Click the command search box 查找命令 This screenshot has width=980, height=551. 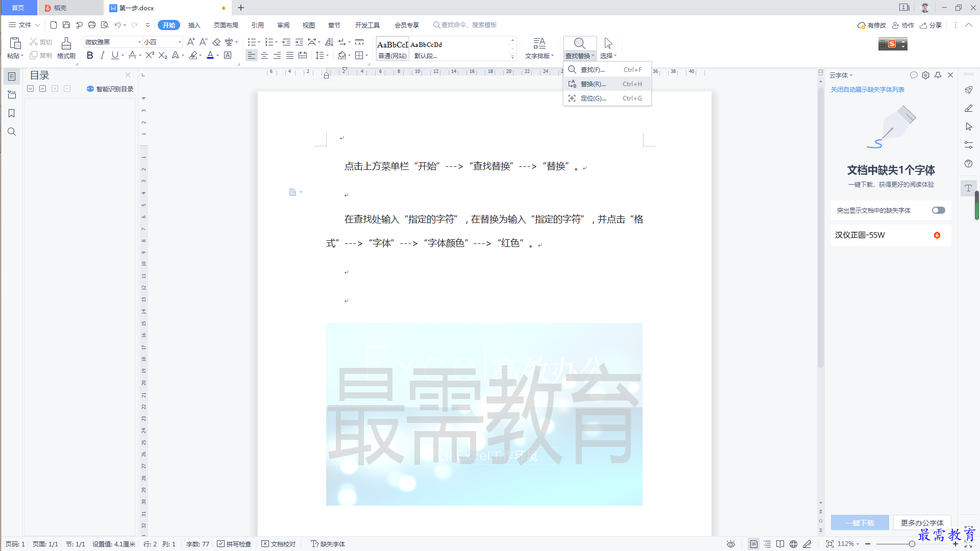465,25
